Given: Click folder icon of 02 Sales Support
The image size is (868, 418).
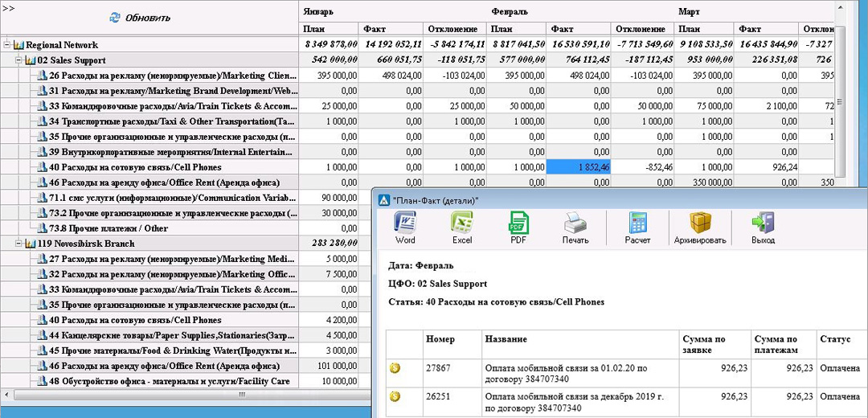Looking at the screenshot, I should pos(30,60).
